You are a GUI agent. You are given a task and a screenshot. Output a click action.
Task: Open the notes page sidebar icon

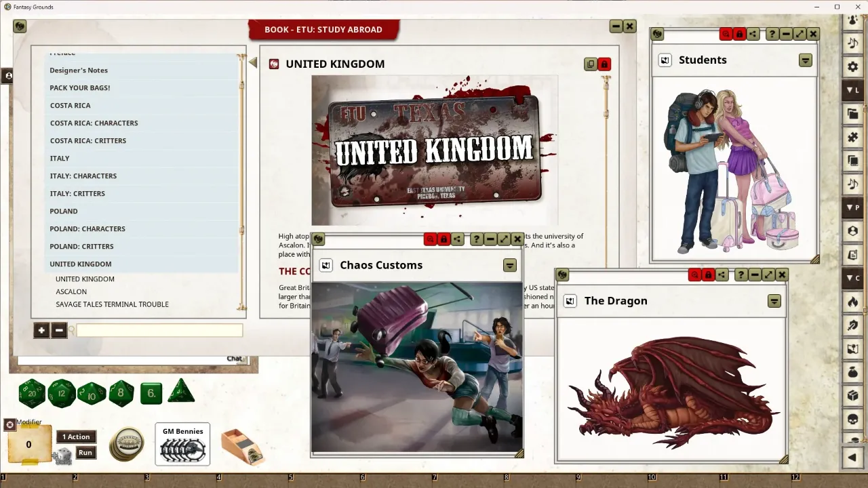pyautogui.click(x=852, y=255)
